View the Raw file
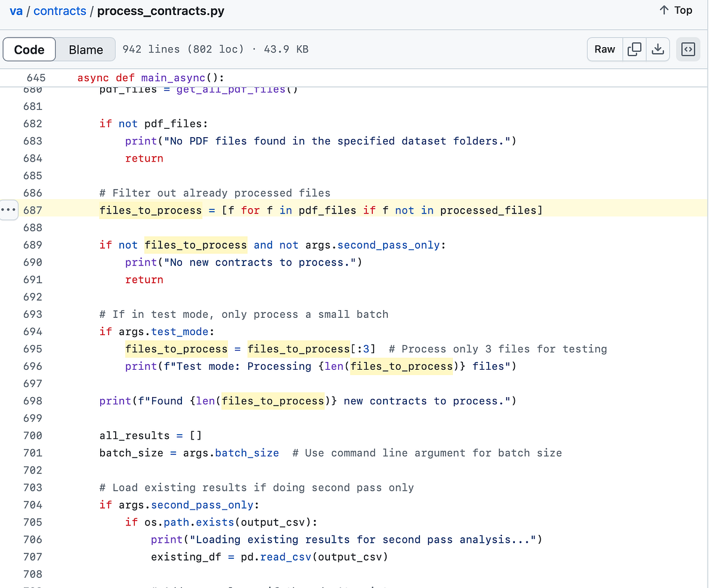 pyautogui.click(x=604, y=49)
